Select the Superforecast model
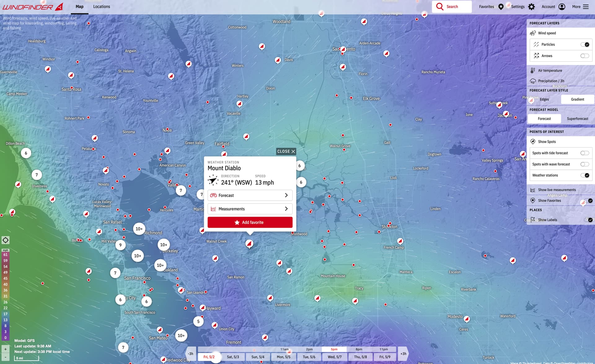The width and height of the screenshot is (595, 364). [577, 119]
